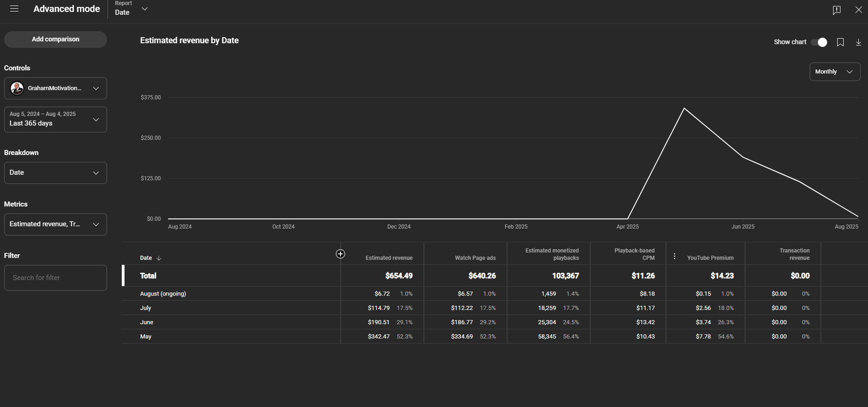Click the Jun 2025 axis label
The image size is (868, 407).
click(x=743, y=227)
